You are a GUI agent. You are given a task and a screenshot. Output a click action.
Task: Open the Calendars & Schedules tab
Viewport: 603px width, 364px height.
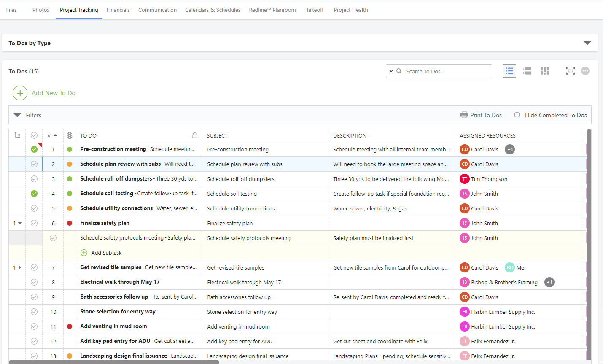point(213,10)
